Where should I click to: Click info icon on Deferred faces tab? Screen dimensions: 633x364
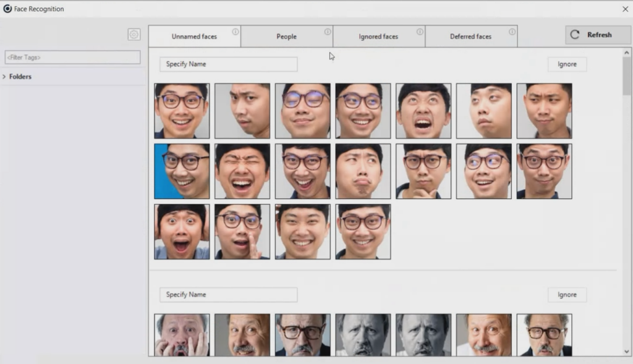[x=512, y=32]
